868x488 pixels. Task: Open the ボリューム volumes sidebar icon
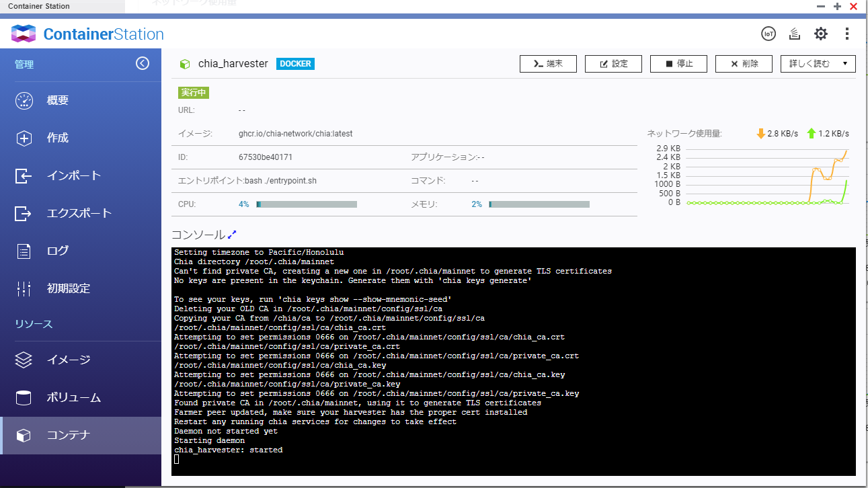23,397
